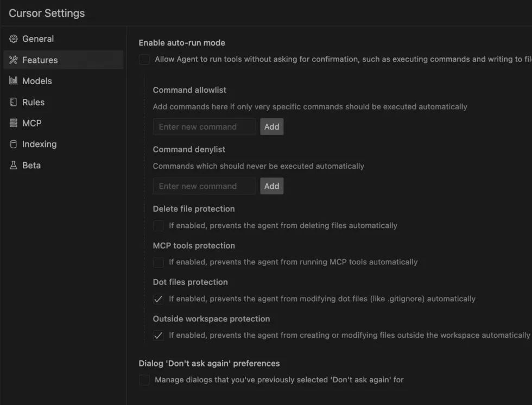Click the Models bar chart icon
The width and height of the screenshot is (532, 405).
coord(13,80)
